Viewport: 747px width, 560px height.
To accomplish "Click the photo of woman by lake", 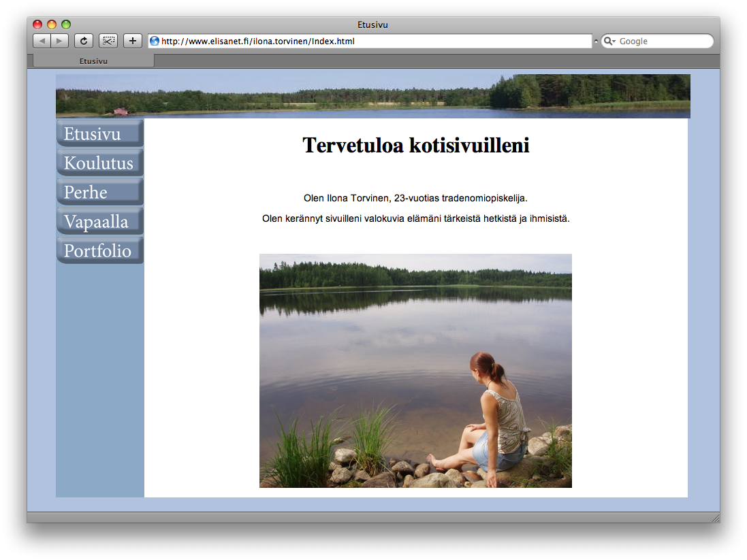I will coord(415,371).
